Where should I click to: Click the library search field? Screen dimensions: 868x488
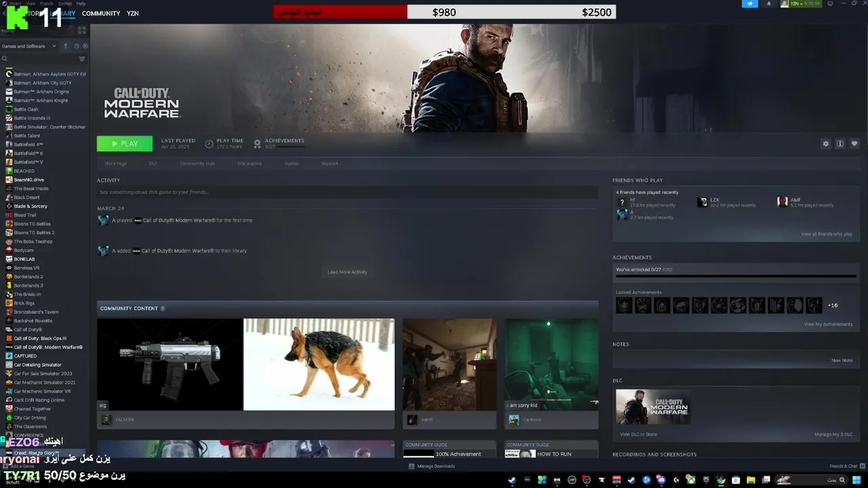[39, 59]
